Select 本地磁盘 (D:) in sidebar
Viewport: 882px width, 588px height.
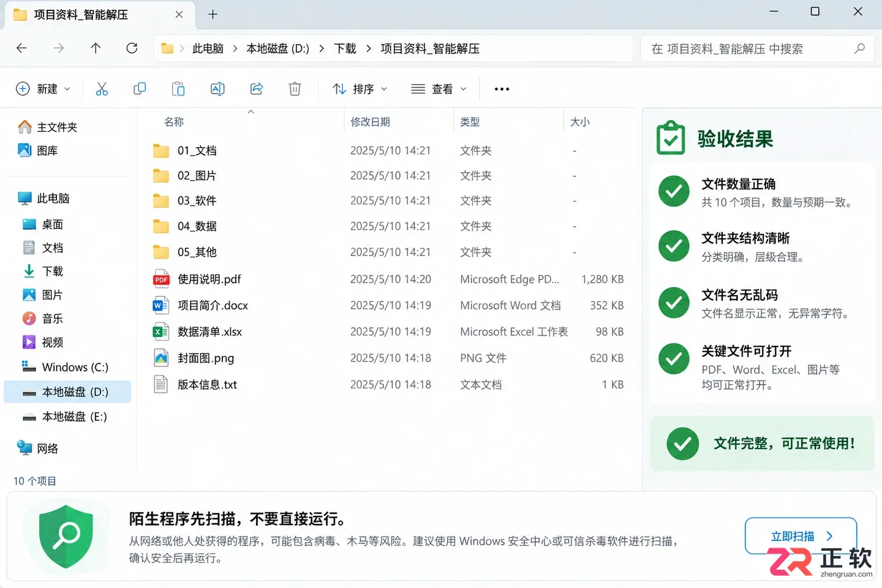tap(67, 392)
